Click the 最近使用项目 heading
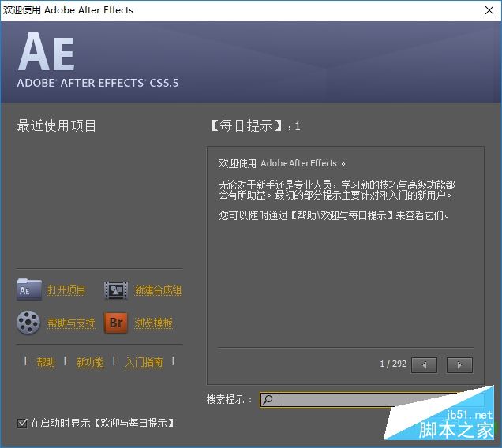 [56, 125]
